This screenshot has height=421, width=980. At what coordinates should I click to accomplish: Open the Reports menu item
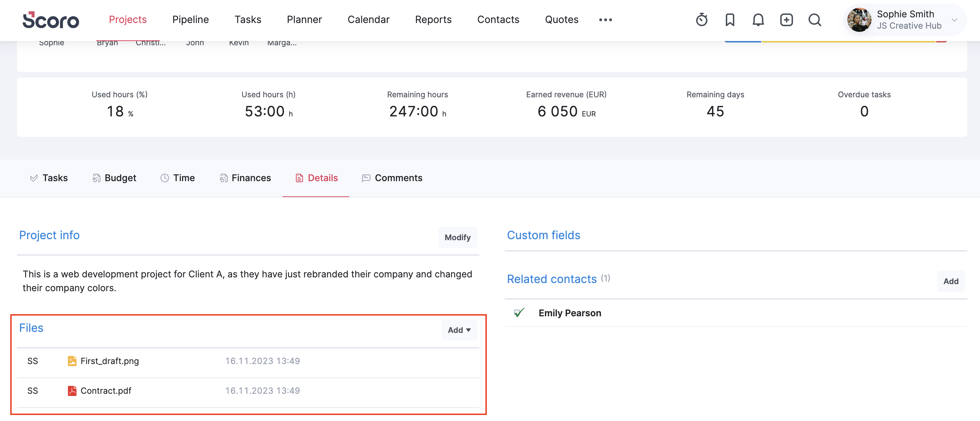433,19
